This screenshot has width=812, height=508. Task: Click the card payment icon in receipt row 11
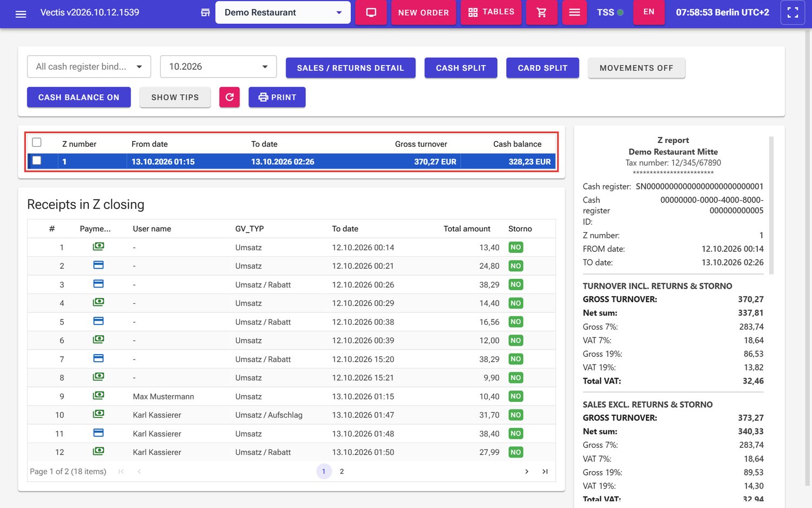[98, 433]
